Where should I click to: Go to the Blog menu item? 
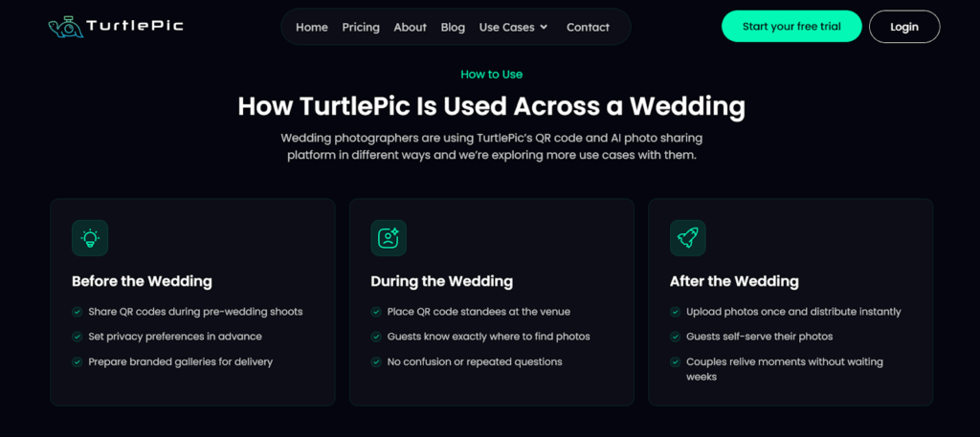(453, 27)
